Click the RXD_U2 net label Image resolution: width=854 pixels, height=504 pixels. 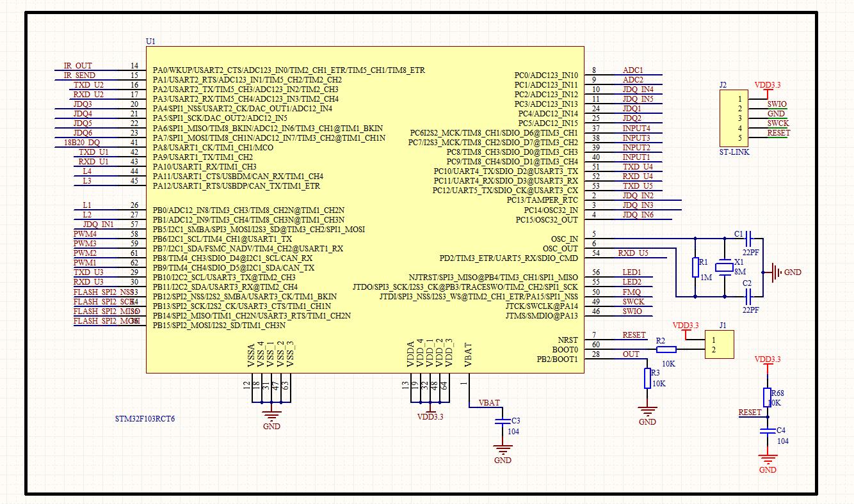coord(88,95)
